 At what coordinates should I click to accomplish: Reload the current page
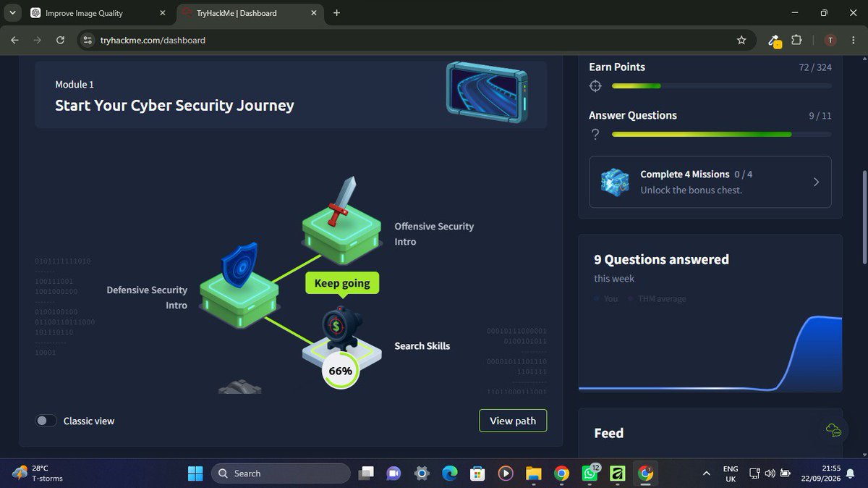(x=60, y=41)
